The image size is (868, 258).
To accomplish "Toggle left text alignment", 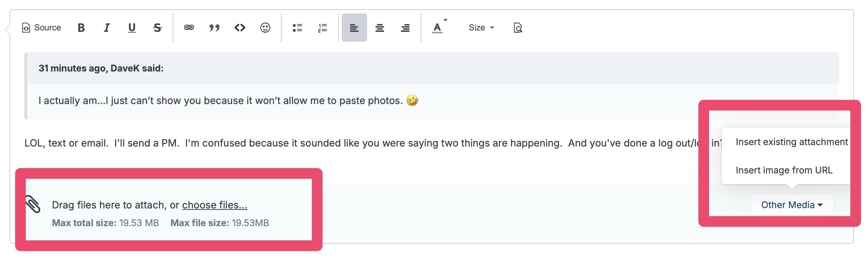I will click(x=354, y=28).
